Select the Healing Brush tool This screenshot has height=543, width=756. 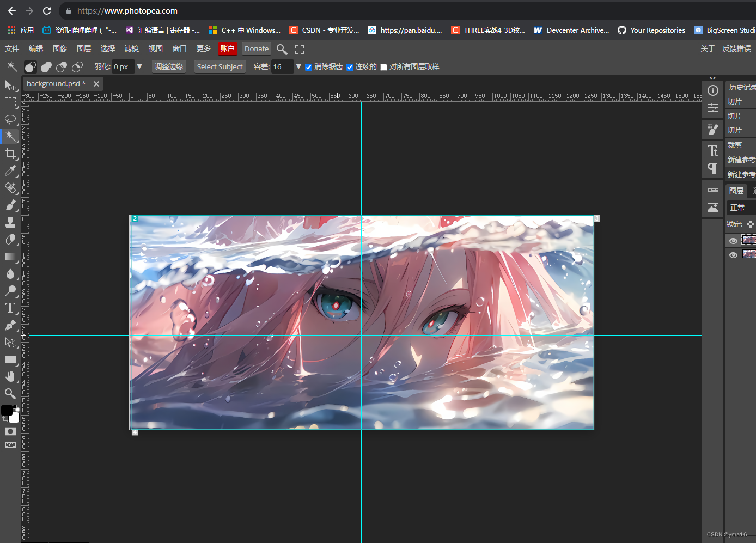click(x=10, y=188)
